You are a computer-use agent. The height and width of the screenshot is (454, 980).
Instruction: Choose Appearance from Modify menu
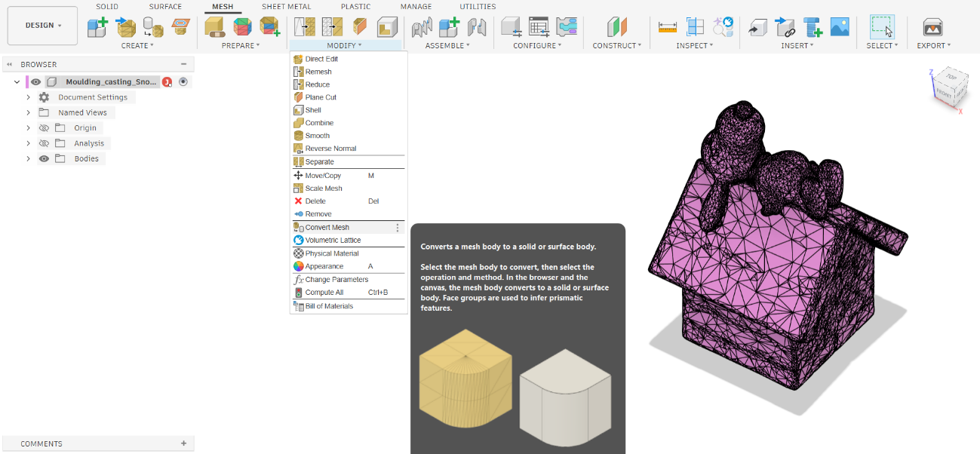click(x=348, y=266)
